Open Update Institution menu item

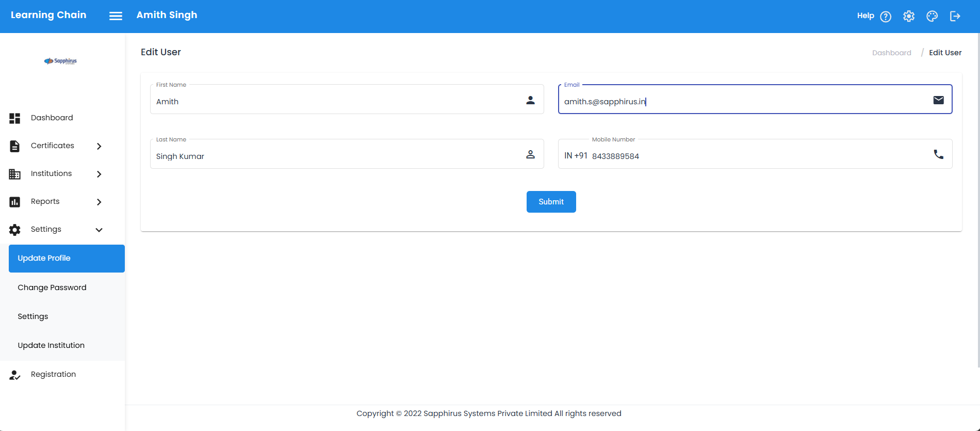tap(51, 345)
